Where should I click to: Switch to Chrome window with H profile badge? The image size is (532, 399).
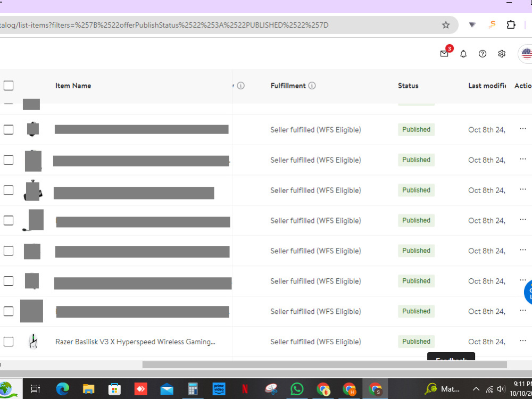tap(349, 389)
